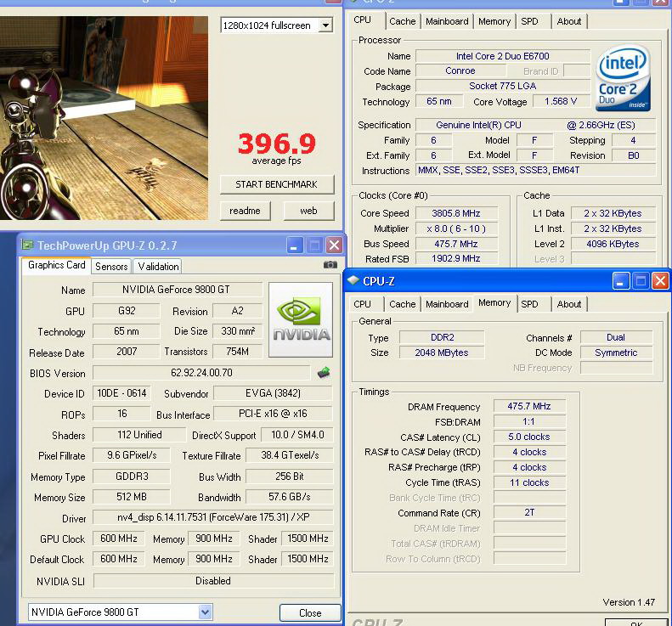Open Mainboard tab in upper CPU-Z window
Image resolution: width=672 pixels, height=626 pixels.
pos(447,21)
